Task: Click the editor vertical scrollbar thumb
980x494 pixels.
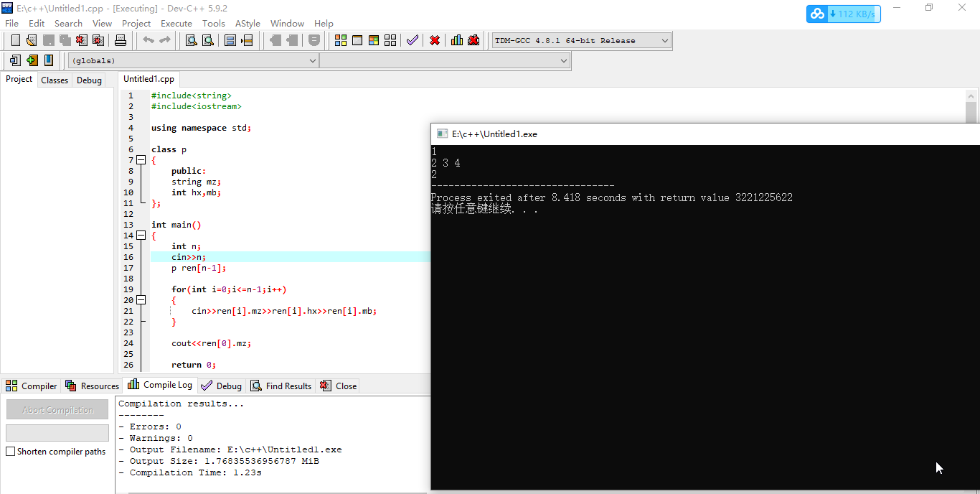Action: point(971,113)
